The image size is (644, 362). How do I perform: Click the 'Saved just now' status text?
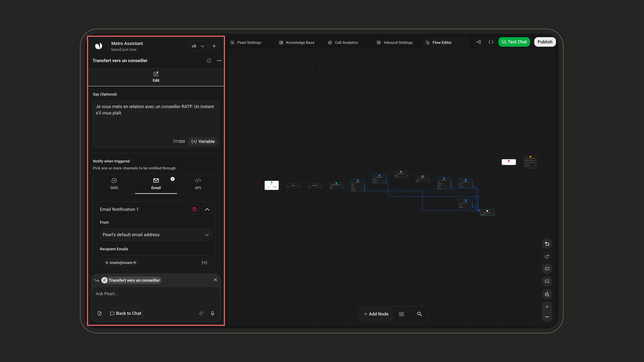[124, 50]
